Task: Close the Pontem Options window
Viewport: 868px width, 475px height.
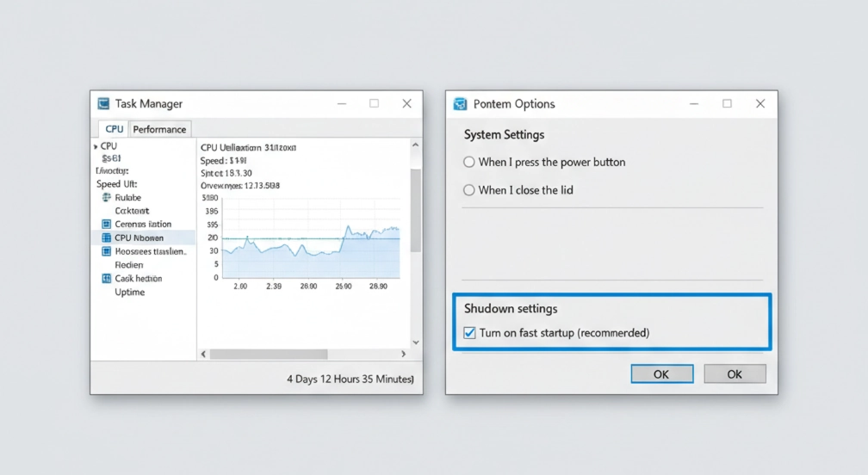Action: coord(760,103)
